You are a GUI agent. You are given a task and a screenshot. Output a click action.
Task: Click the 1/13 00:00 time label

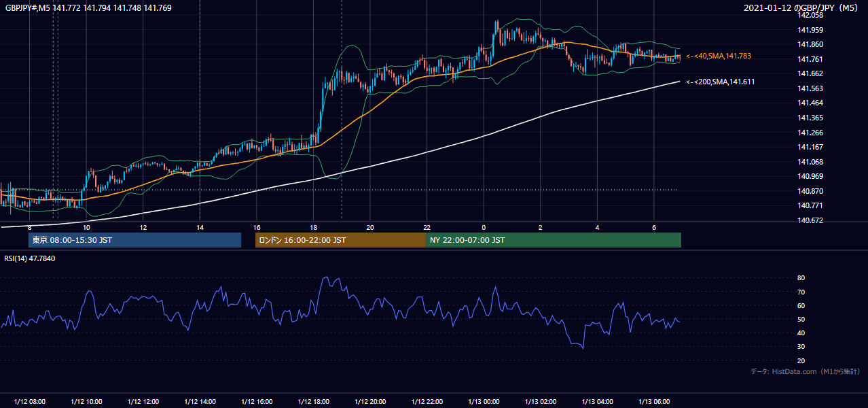point(484,401)
